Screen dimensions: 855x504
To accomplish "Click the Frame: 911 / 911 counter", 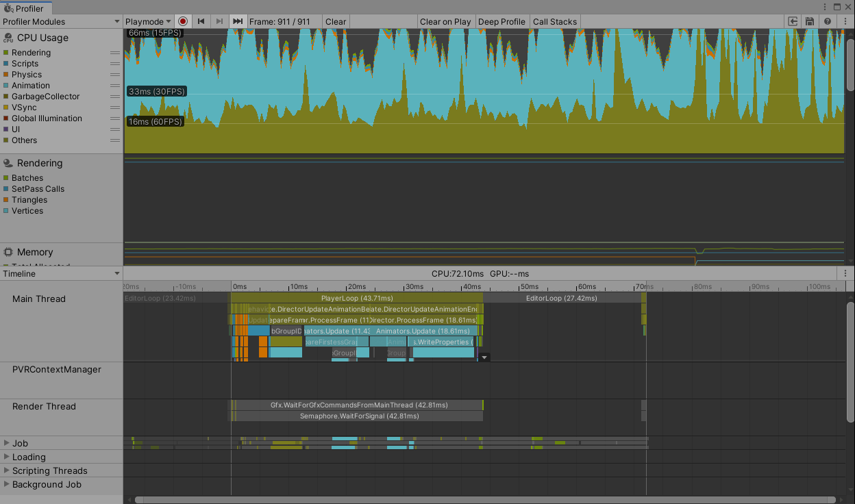I will point(280,21).
